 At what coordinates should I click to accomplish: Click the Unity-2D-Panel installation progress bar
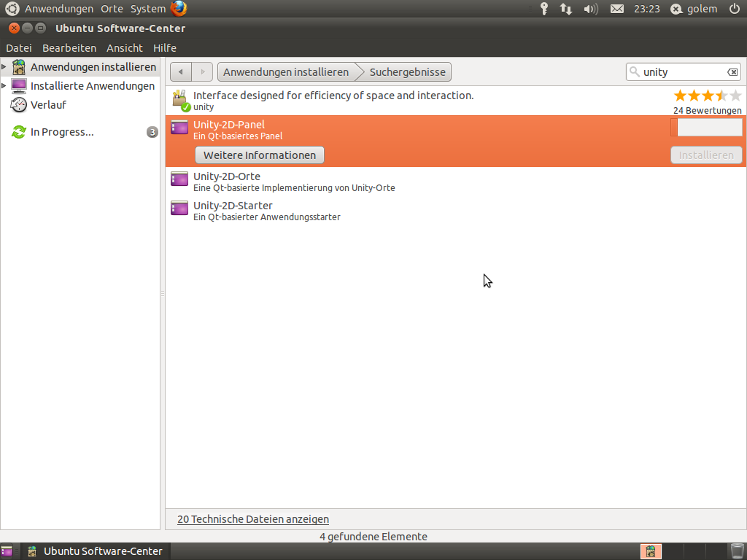(x=706, y=128)
